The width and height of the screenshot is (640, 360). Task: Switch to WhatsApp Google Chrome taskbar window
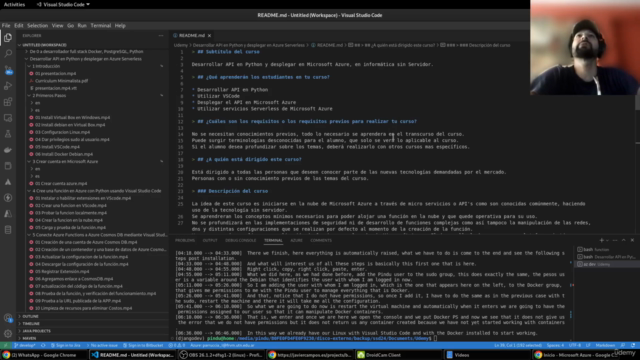44,355
